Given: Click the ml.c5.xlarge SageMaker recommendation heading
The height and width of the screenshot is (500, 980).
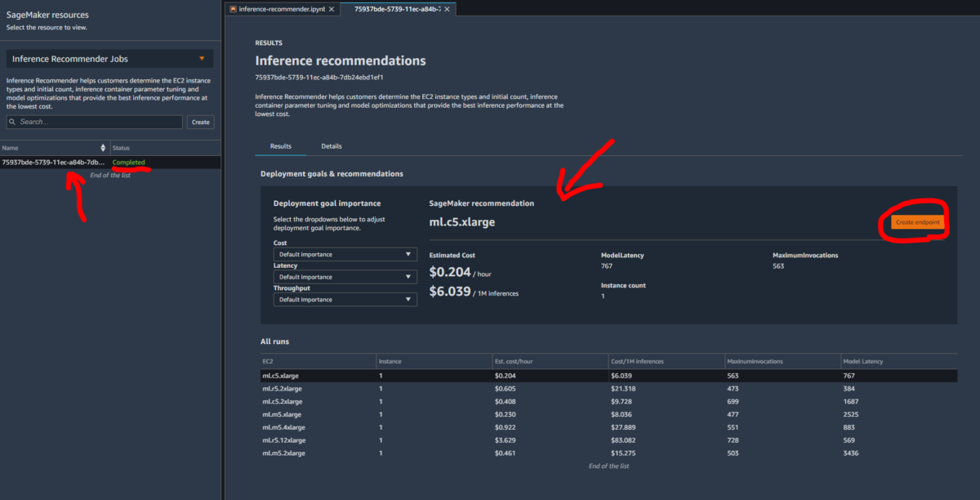Looking at the screenshot, I should tap(462, 221).
